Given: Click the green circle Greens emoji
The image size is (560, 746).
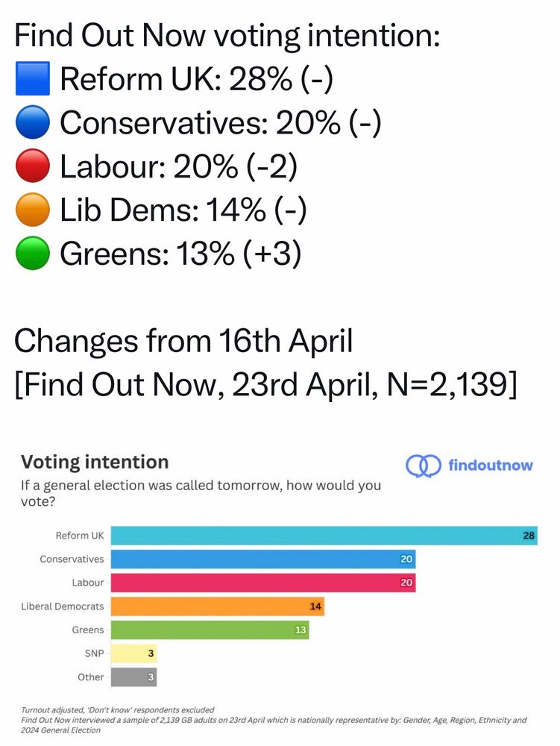Looking at the screenshot, I should (x=33, y=253).
